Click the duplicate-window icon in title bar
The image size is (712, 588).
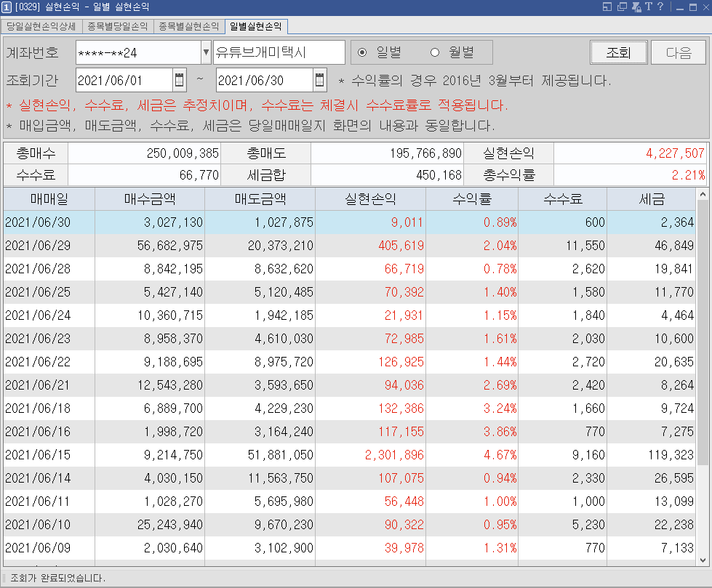pyautogui.click(x=622, y=7)
